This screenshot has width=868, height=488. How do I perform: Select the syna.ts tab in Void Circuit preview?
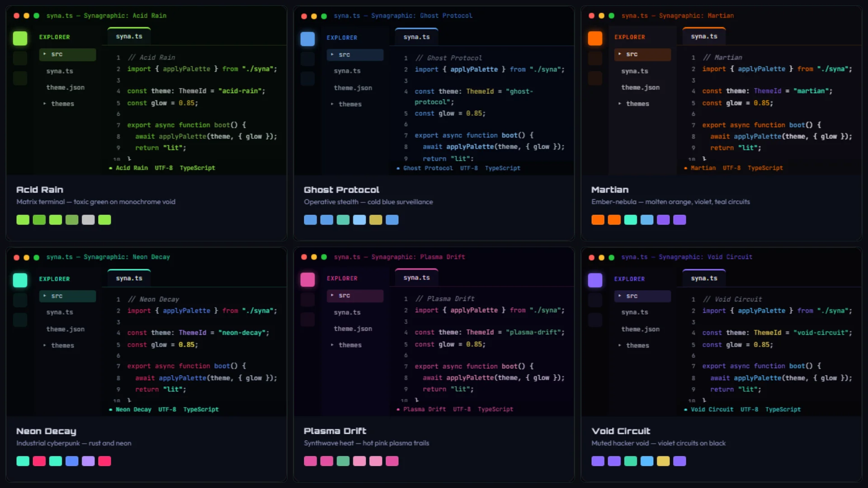(704, 278)
